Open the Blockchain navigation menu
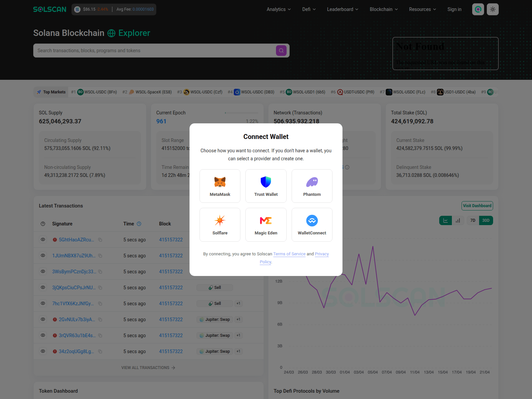This screenshot has width=532, height=399. pos(384,9)
